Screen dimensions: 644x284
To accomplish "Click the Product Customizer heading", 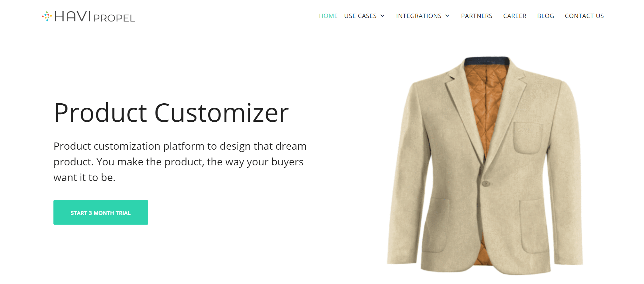I will [171, 113].
